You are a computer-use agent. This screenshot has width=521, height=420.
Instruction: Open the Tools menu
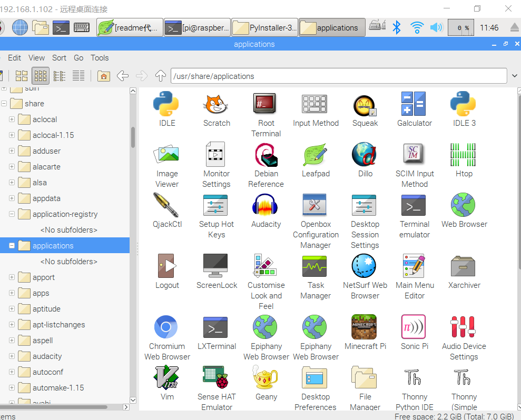[100, 58]
